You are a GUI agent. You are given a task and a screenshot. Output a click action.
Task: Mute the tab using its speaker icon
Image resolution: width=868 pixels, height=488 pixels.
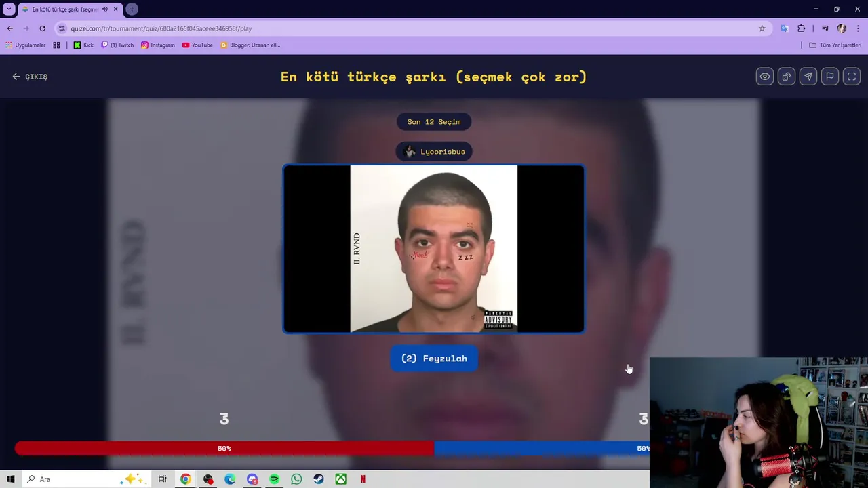pyautogui.click(x=104, y=9)
